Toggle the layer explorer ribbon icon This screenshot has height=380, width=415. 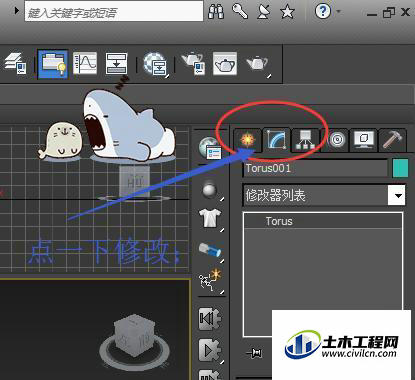click(16, 63)
